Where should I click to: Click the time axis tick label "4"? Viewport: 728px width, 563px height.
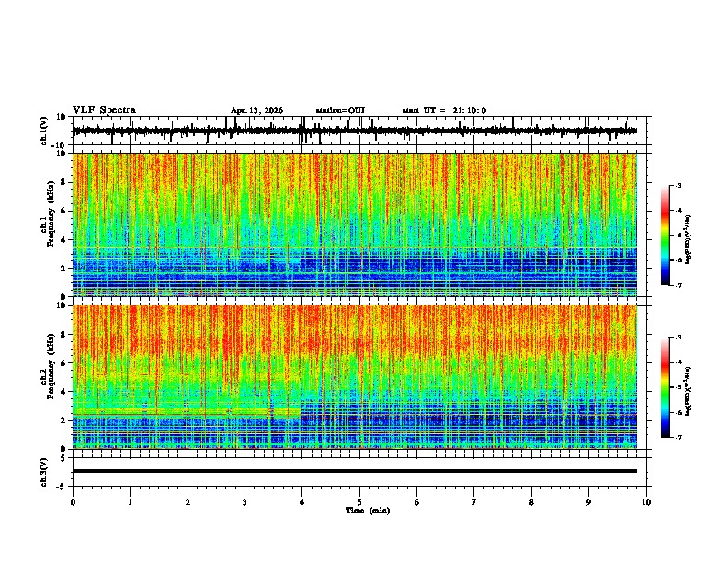coord(302,502)
